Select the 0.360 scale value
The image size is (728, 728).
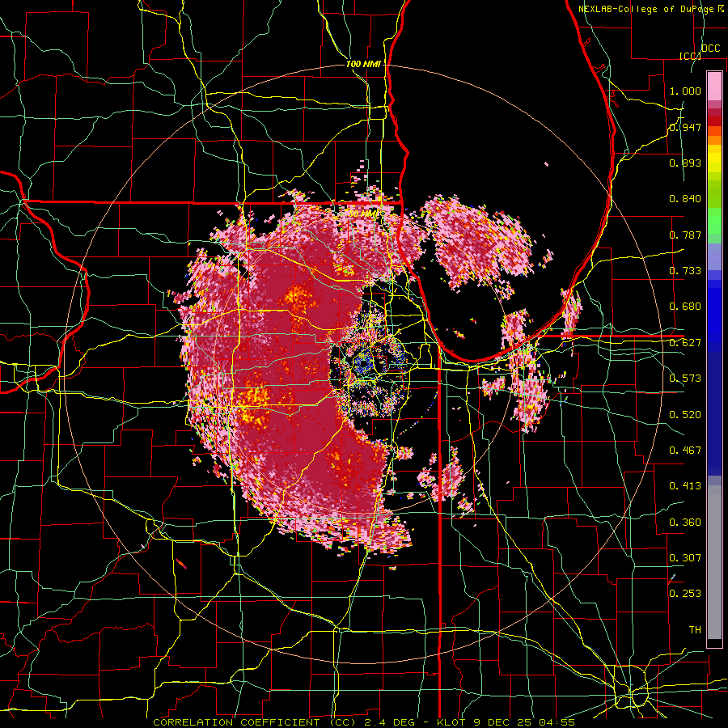(685, 523)
